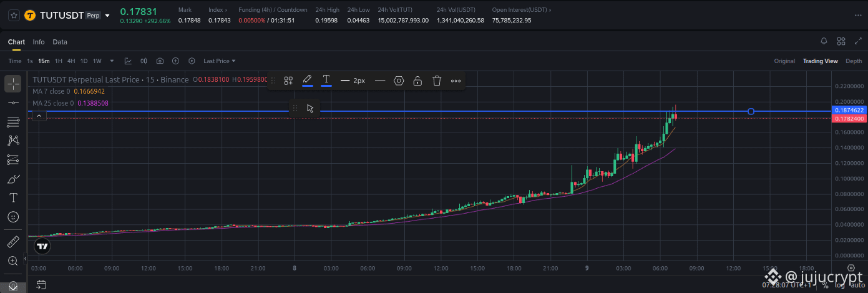This screenshot has height=293, width=868.
Task: Open price scale settings gear
Action: point(850,268)
